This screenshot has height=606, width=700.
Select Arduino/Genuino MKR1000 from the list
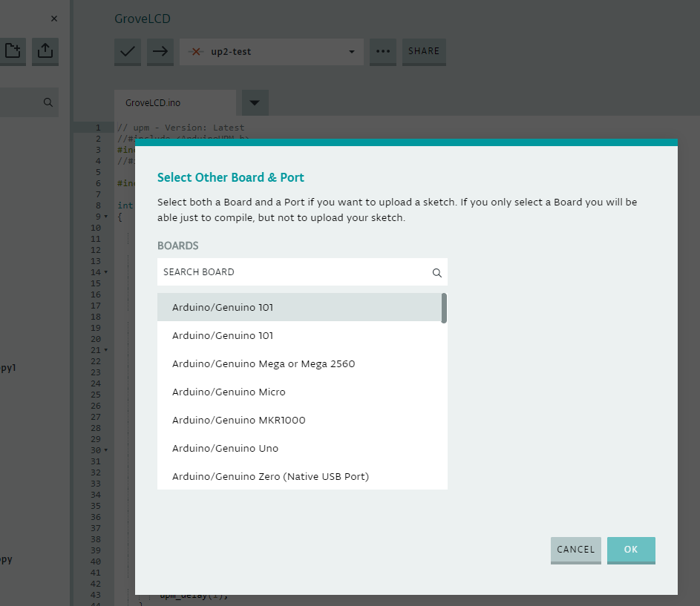coord(238,420)
